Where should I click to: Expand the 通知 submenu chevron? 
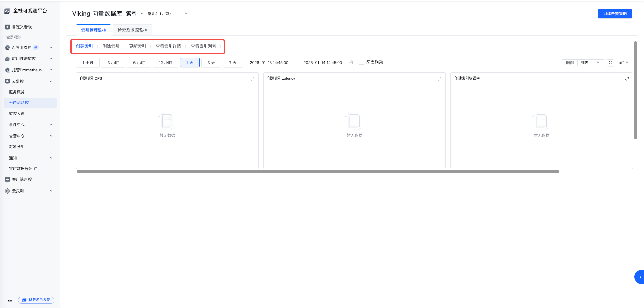click(51, 158)
